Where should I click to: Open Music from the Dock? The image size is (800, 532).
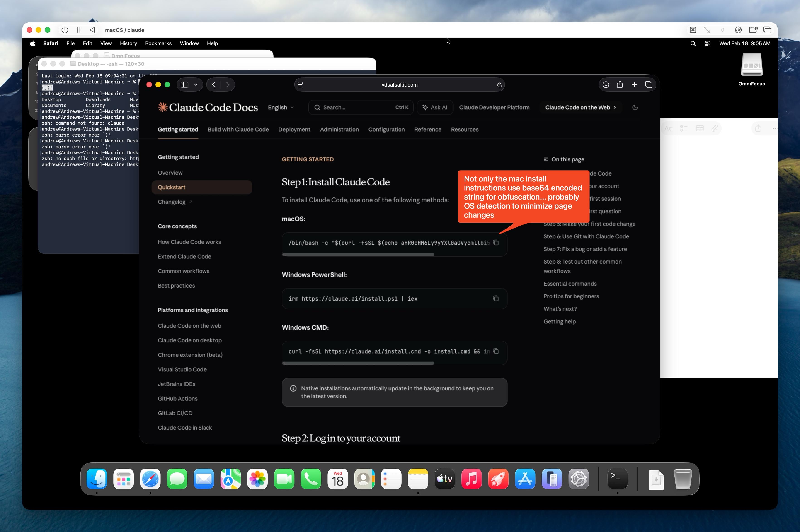tap(471, 479)
